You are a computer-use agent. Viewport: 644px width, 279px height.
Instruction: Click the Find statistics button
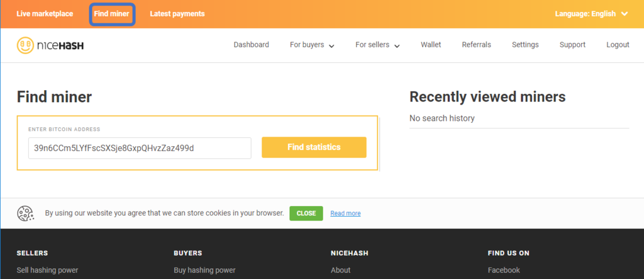click(314, 147)
